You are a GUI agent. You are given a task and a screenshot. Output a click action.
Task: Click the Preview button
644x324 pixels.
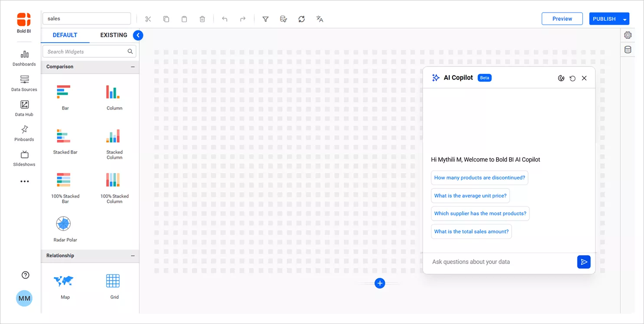tap(562, 19)
